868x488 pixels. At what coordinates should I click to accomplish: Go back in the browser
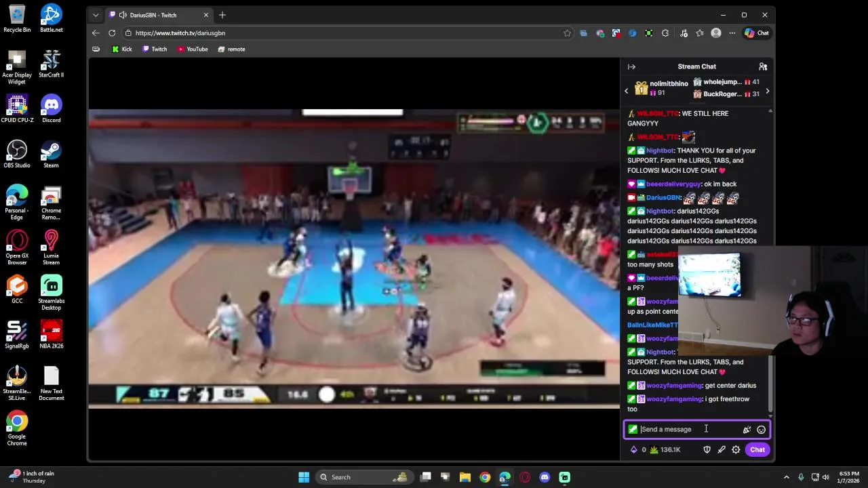point(96,33)
